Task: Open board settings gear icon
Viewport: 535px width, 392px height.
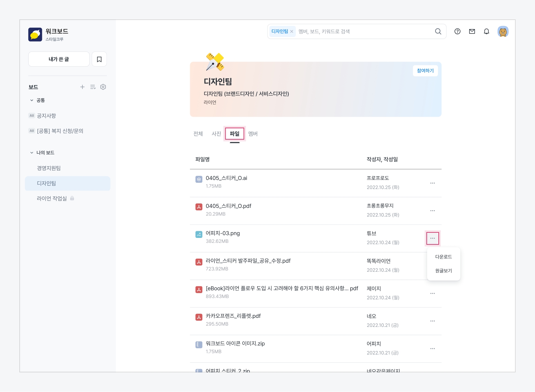Action: (x=103, y=87)
